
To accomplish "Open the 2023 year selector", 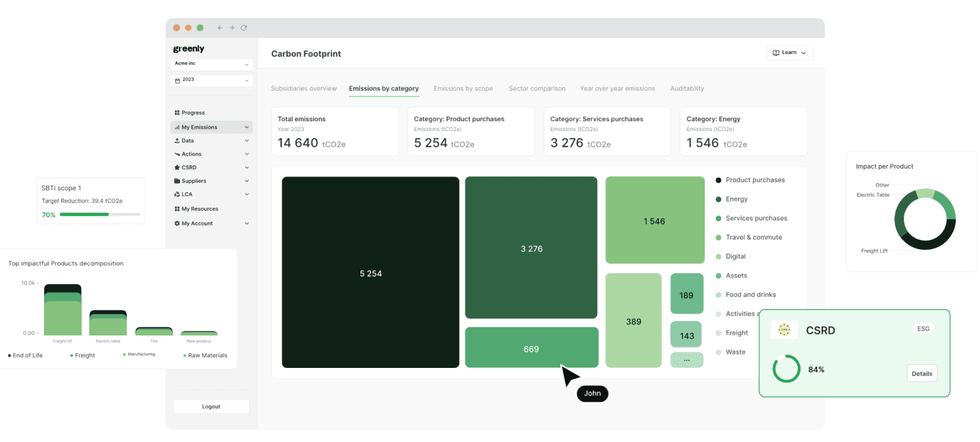I will point(211,80).
